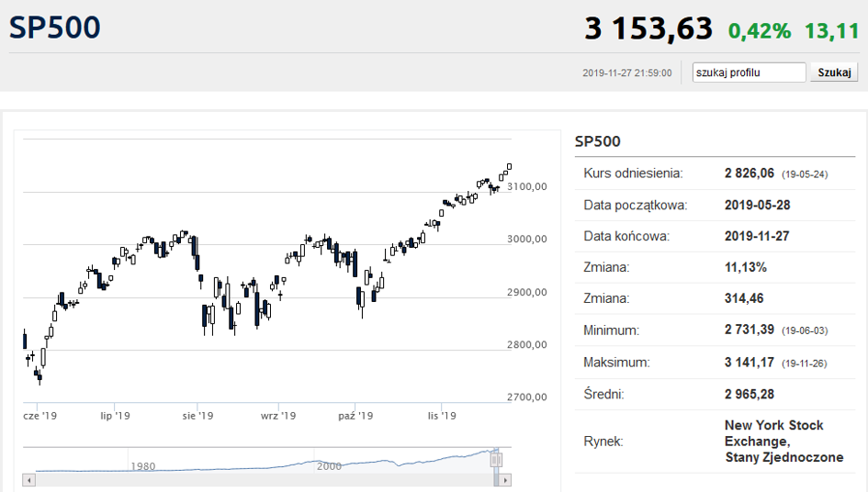868x492 pixels.
Task: Click the green 0,42% change value
Action: (760, 31)
